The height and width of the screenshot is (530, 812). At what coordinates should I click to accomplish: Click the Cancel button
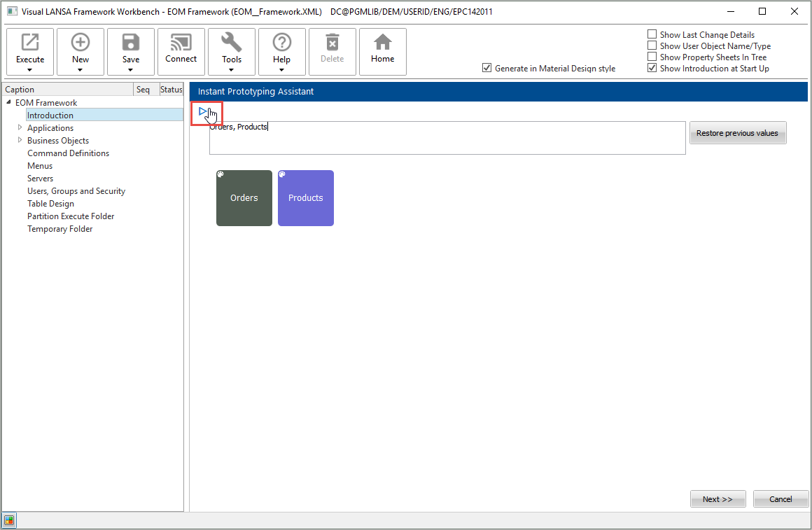coord(780,499)
